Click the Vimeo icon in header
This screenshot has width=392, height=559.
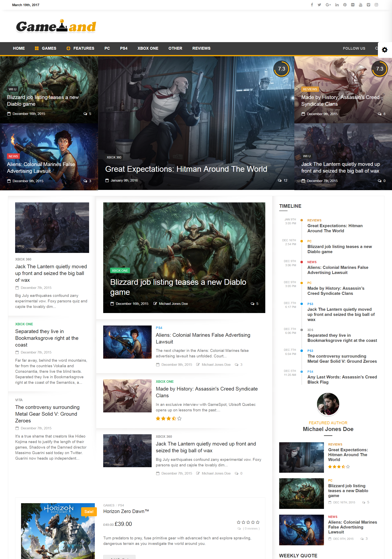click(x=368, y=5)
